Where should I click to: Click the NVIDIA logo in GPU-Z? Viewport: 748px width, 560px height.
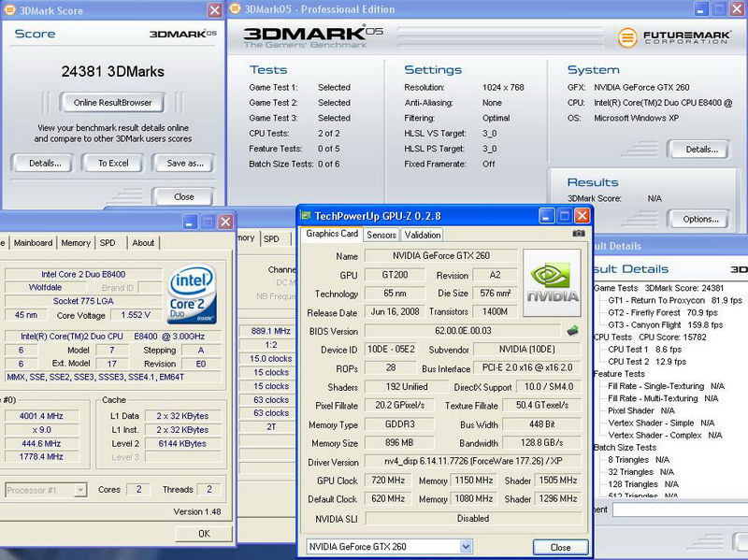552,283
